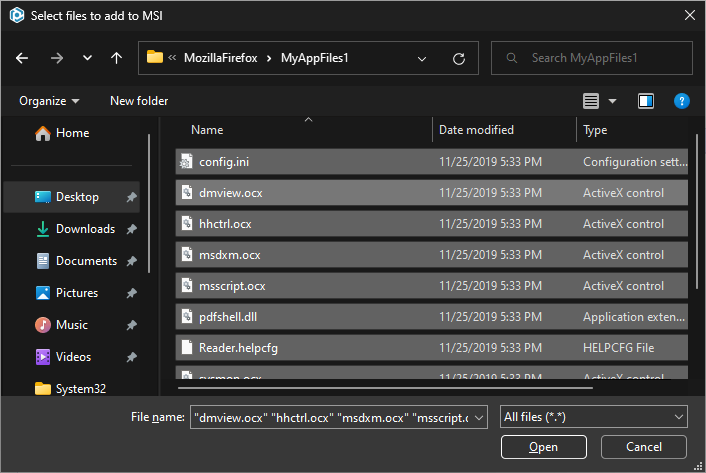Open the more view options arrow
The width and height of the screenshot is (706, 473).
click(612, 101)
